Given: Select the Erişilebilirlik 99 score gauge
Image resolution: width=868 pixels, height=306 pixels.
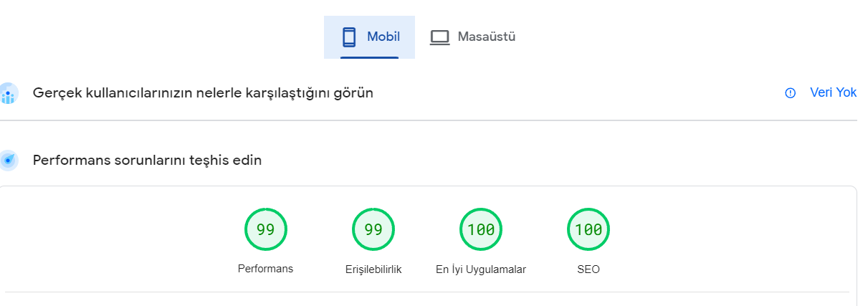Looking at the screenshot, I should [x=373, y=229].
